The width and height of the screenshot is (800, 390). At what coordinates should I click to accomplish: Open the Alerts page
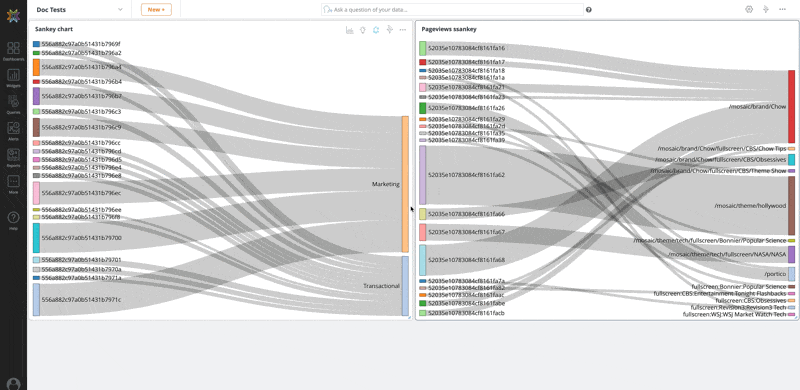13,131
